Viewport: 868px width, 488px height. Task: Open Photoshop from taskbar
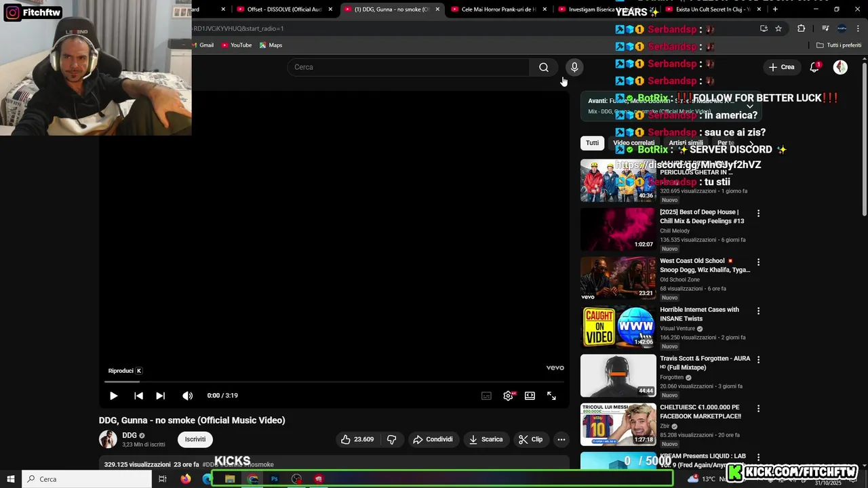point(275,479)
